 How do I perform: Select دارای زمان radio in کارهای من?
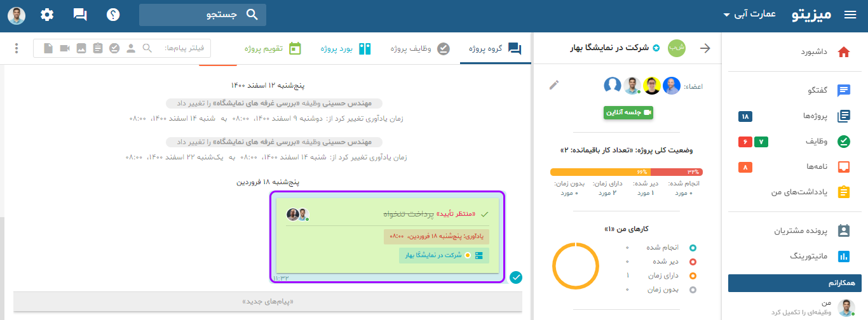(693, 276)
